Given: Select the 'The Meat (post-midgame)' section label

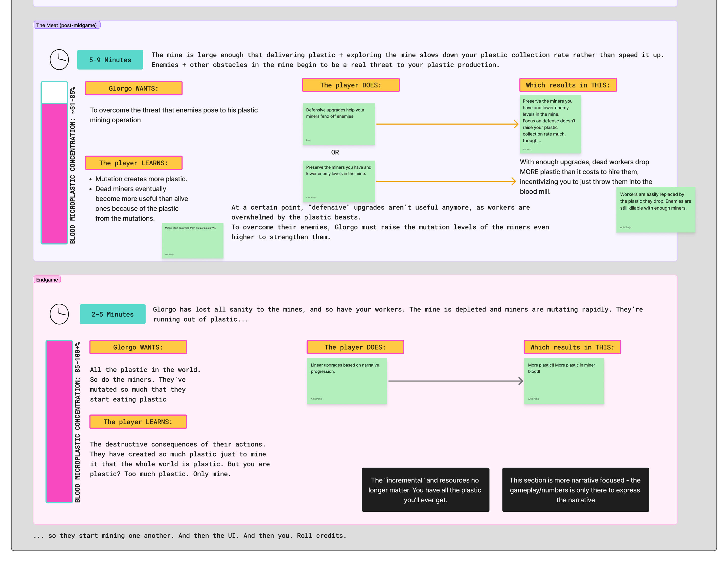Looking at the screenshot, I should coord(67,25).
